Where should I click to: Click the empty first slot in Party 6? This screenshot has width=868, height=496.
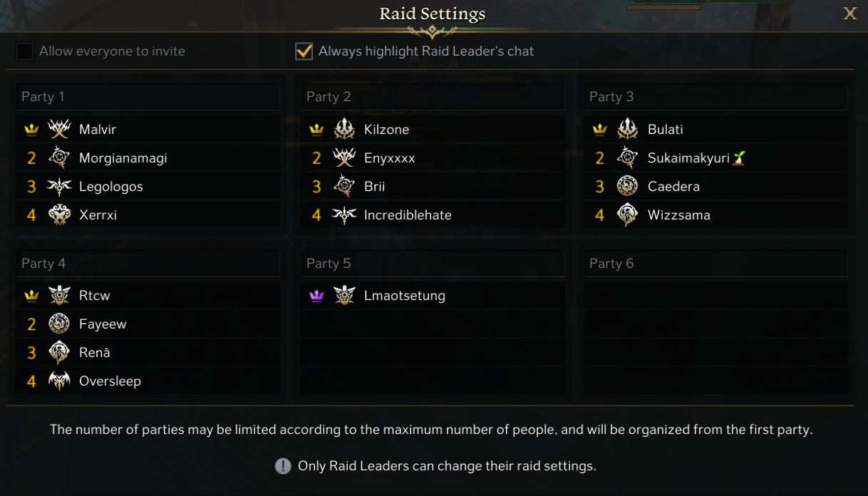pos(715,296)
